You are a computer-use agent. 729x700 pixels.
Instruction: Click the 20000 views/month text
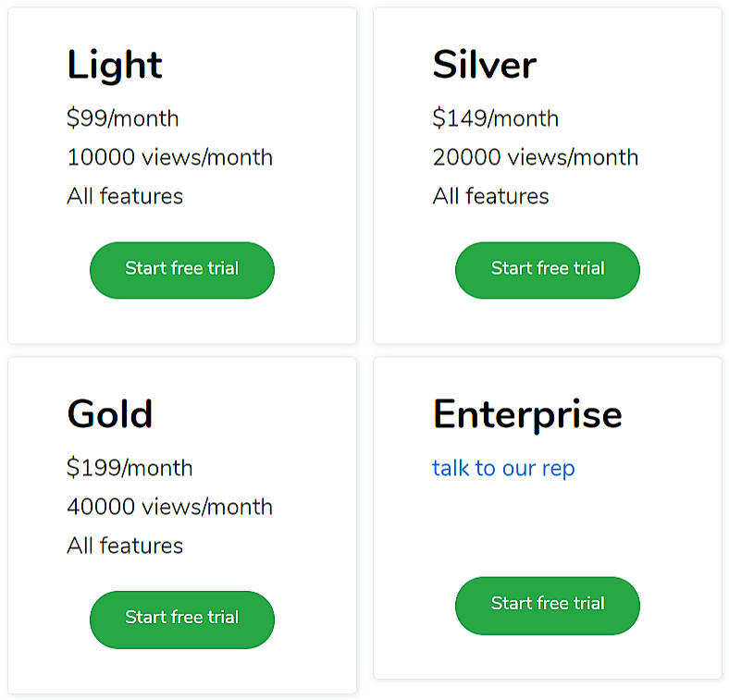tap(535, 157)
